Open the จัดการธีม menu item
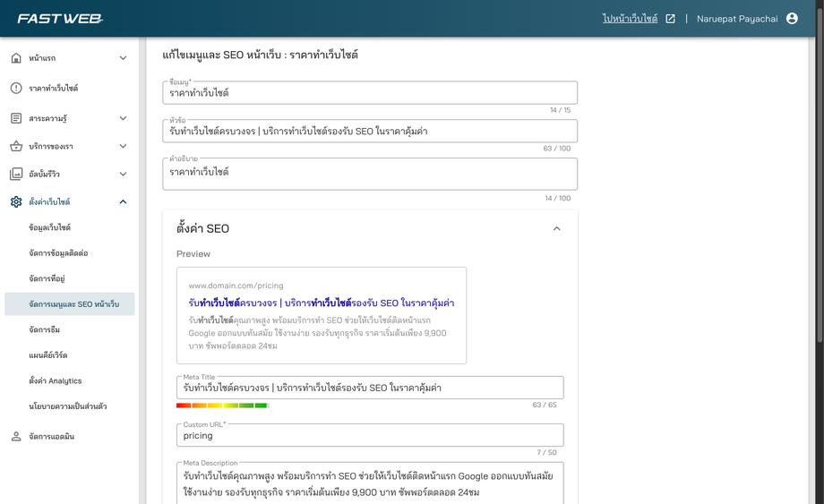Screen dimensions: 824x504 45,329
